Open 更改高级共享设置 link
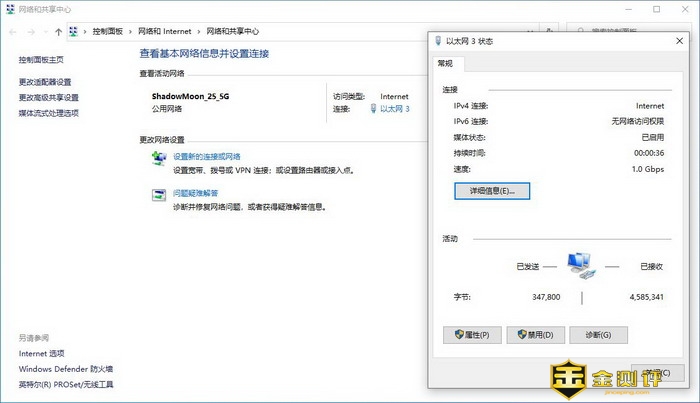 click(48, 97)
